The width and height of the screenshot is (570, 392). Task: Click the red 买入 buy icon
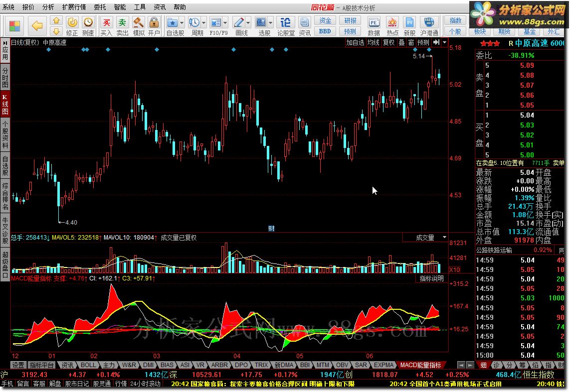(x=106, y=26)
